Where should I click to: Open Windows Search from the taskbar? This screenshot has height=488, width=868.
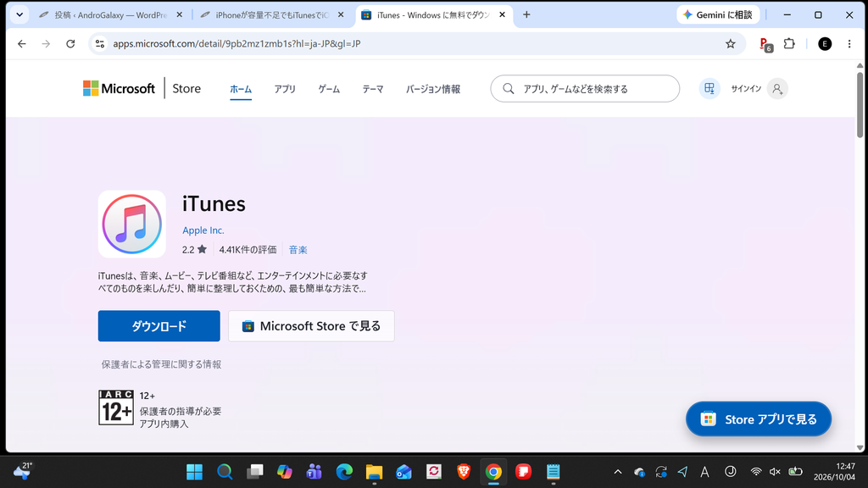tap(224, 472)
